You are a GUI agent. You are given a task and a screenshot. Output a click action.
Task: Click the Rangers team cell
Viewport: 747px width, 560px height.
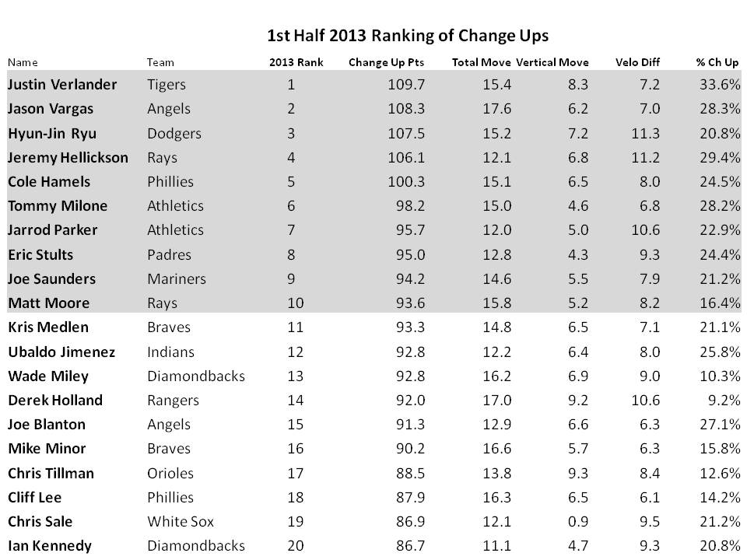pos(173,401)
